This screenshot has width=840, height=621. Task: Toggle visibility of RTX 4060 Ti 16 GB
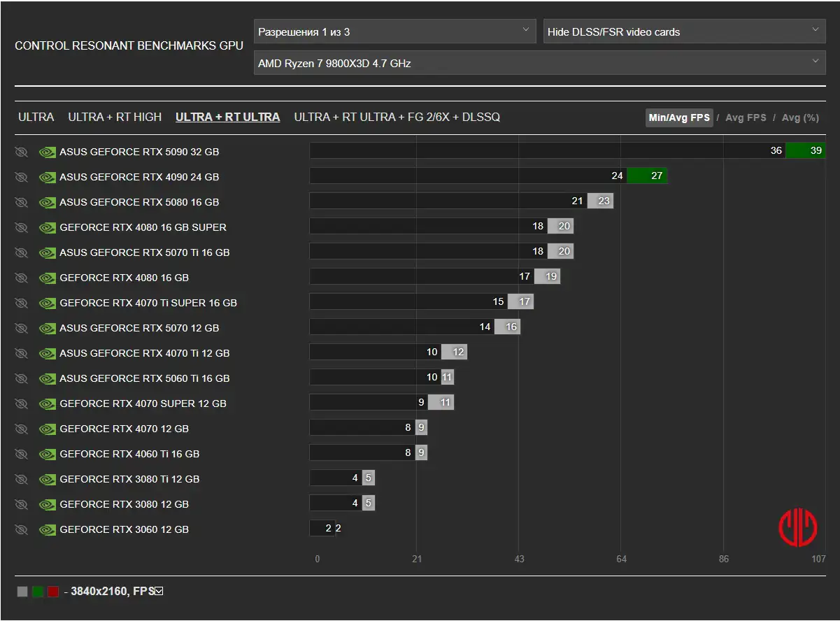tap(21, 454)
